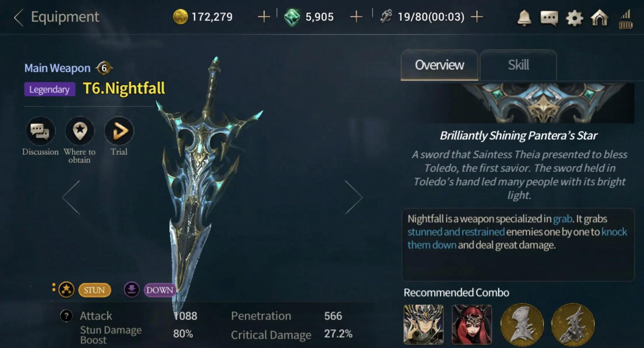Tap the Where to obtain pin icon
Screen dimensions: 644x348
tap(80, 131)
